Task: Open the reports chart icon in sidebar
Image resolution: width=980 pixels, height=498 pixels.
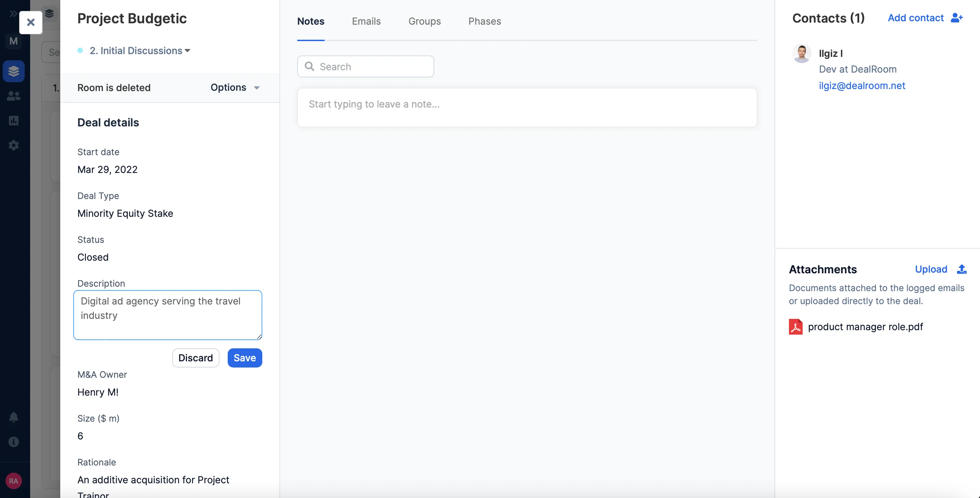Action: pyautogui.click(x=14, y=121)
